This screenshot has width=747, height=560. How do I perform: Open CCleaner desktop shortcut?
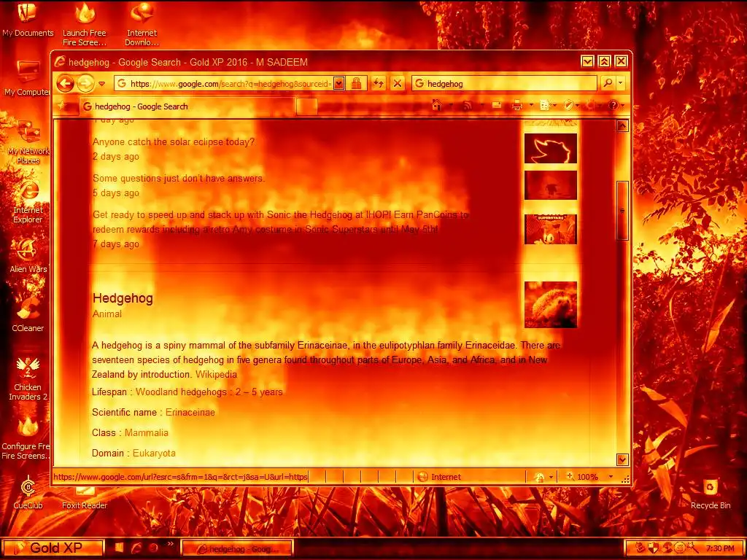tap(28, 315)
